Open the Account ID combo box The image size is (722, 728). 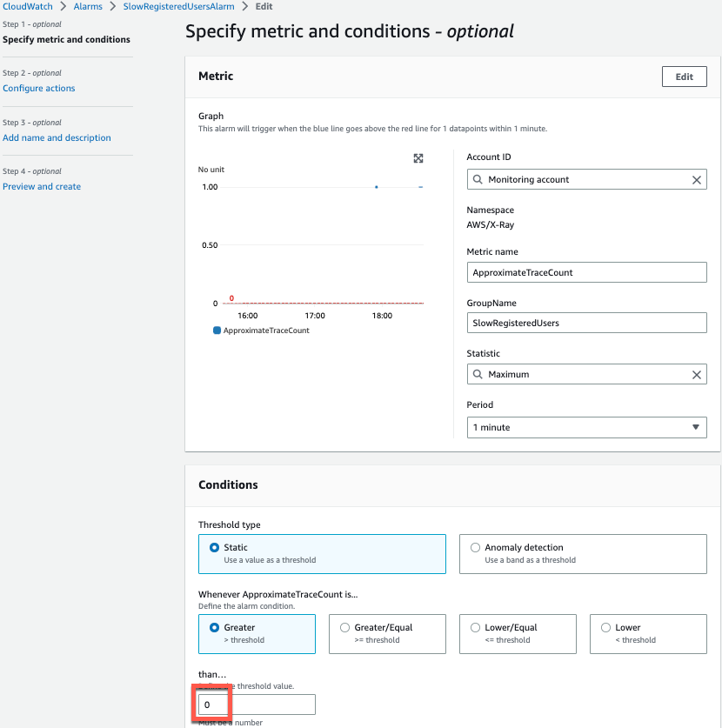point(586,179)
